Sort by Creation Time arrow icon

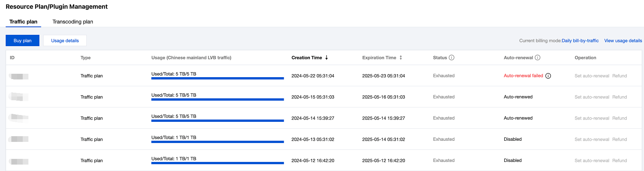(x=327, y=58)
